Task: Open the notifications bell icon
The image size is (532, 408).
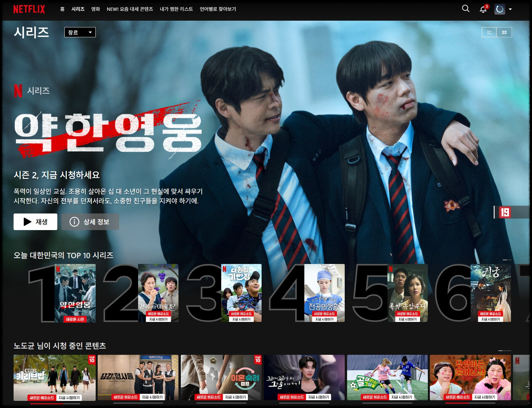Action: click(483, 9)
